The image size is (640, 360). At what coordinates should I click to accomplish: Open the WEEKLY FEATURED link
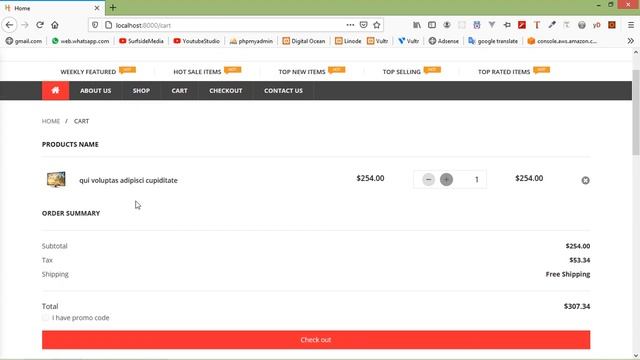pyautogui.click(x=88, y=72)
